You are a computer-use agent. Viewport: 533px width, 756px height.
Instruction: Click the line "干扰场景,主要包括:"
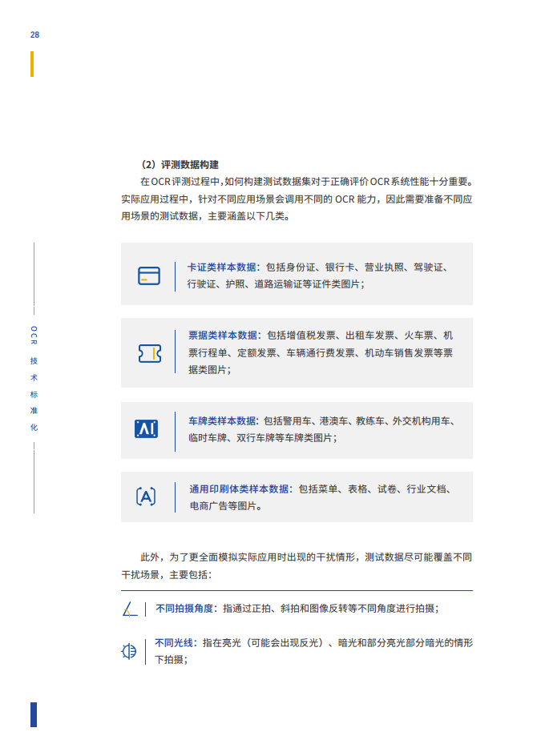point(167,575)
